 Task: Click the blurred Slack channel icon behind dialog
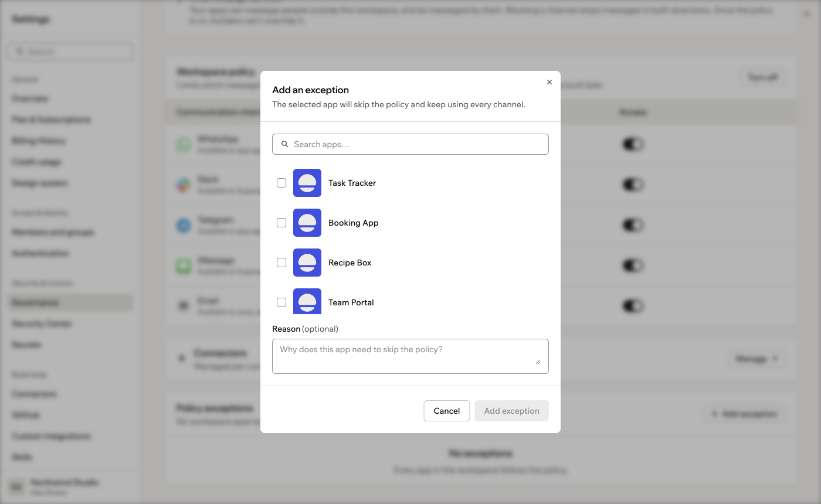184,185
